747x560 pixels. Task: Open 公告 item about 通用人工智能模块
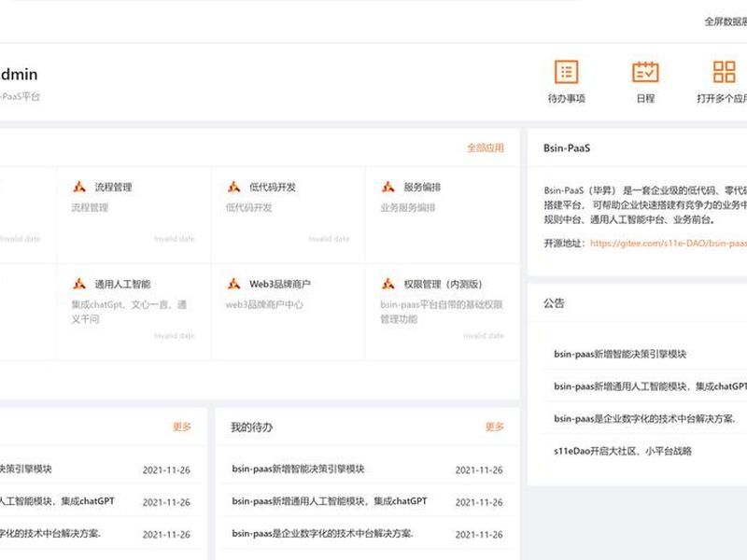point(650,386)
